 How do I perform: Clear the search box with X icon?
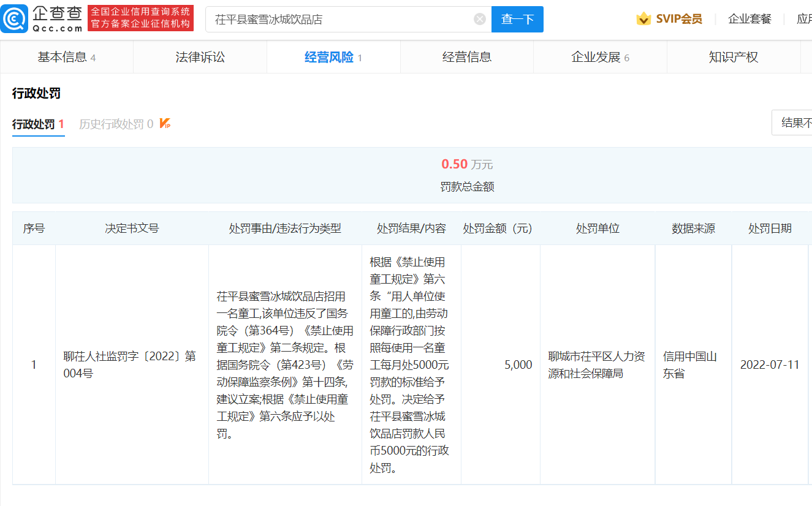[480, 19]
